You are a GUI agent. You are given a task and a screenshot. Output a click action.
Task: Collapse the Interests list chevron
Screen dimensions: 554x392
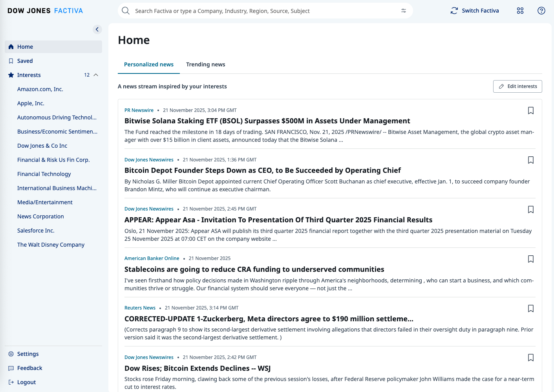click(96, 75)
